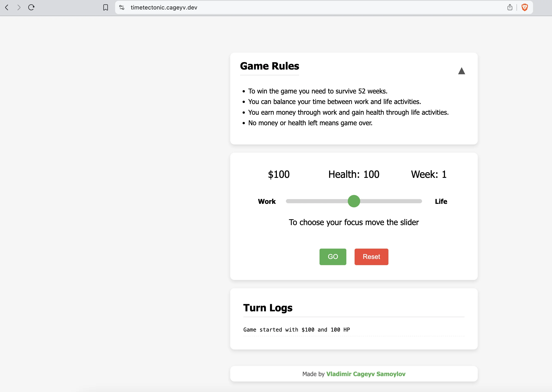
Task: Click the Life label beside the slider
Action: coord(441,201)
